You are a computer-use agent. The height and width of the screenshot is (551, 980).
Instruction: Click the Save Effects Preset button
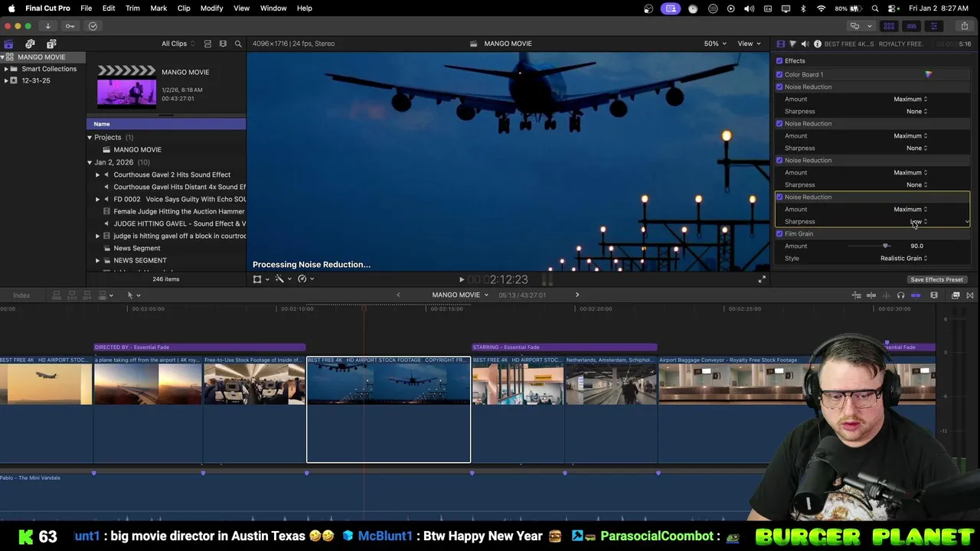pos(936,279)
